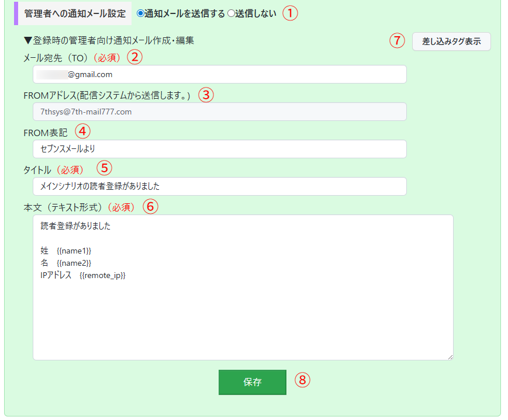Screen dimensions: 508x420
Task: Click the circled number 4 marker
Action: [84, 131]
